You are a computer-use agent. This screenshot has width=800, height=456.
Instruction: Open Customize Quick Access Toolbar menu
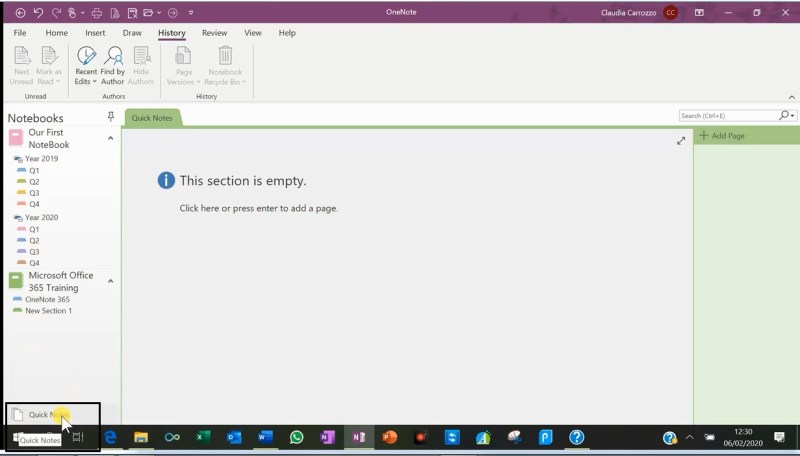click(x=191, y=13)
